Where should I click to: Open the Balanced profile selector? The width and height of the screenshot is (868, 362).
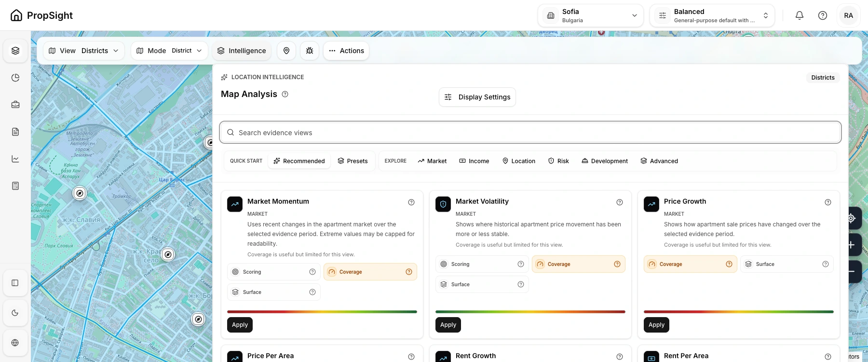712,15
